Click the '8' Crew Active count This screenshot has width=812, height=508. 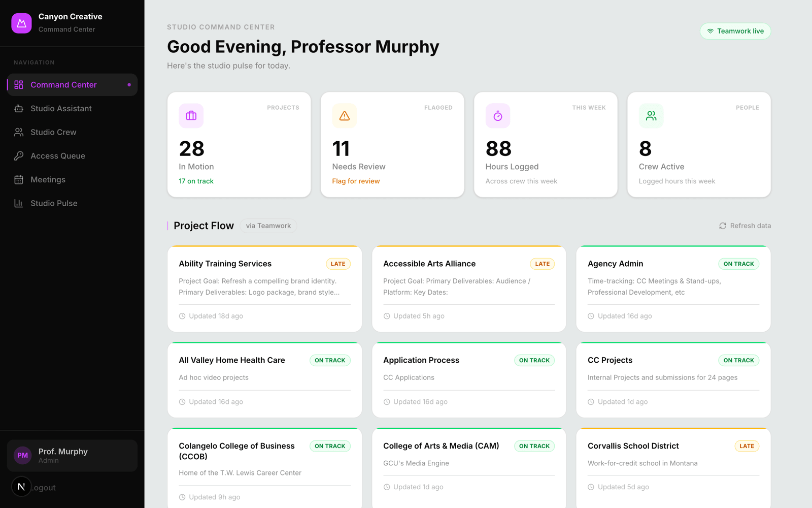[645, 149]
